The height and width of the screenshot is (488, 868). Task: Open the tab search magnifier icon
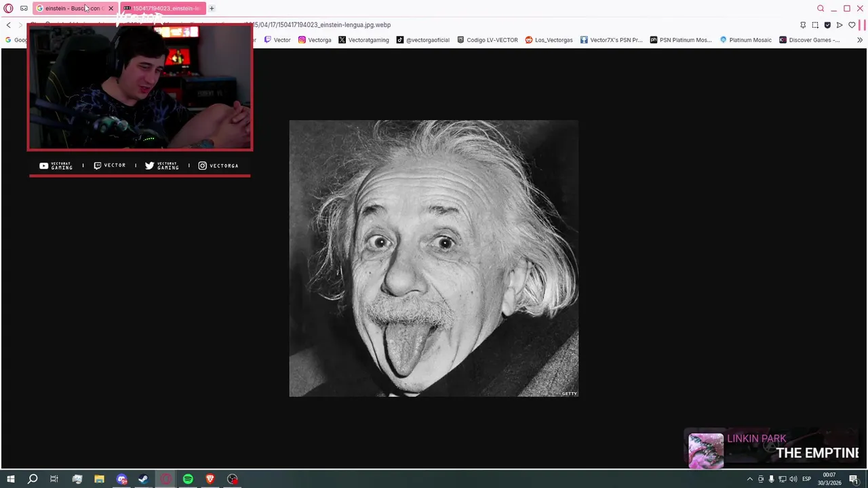[x=821, y=8]
